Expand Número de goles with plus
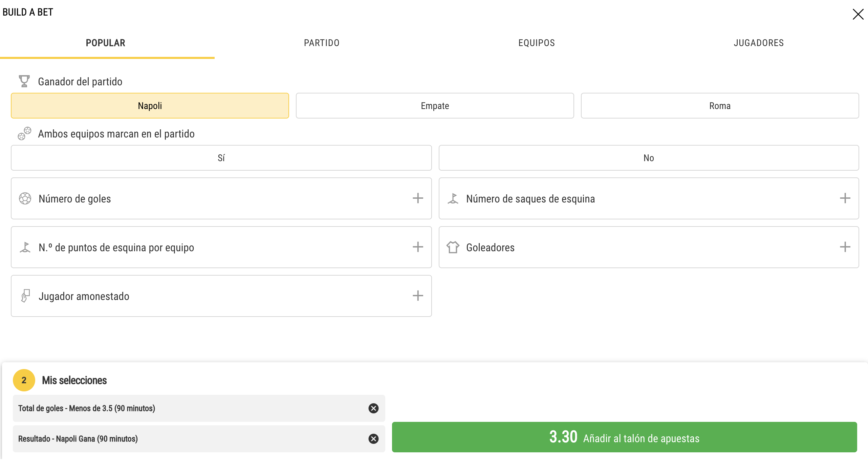Image resolution: width=868 pixels, height=474 pixels. coord(418,198)
